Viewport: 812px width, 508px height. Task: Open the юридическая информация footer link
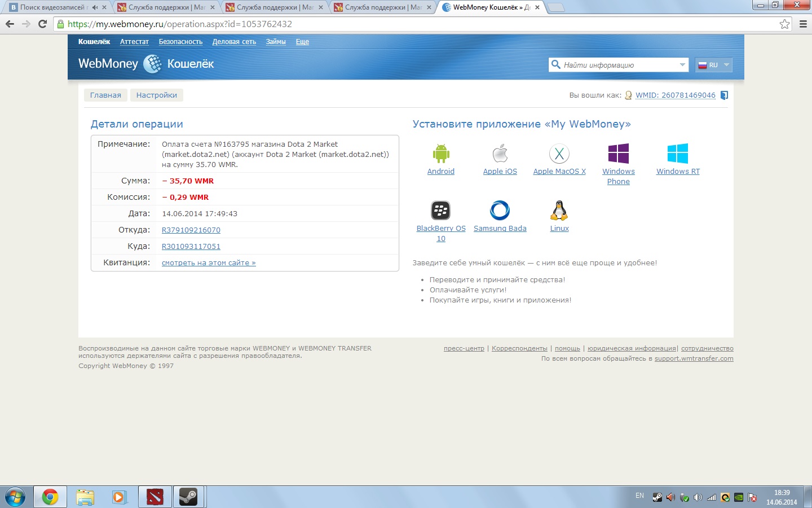coord(632,348)
